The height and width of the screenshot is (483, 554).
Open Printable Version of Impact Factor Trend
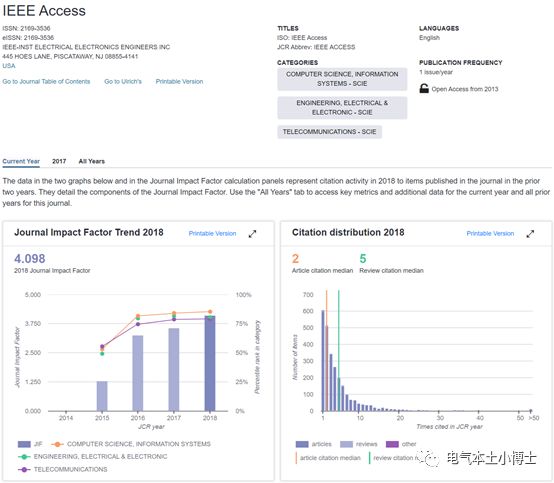point(212,234)
